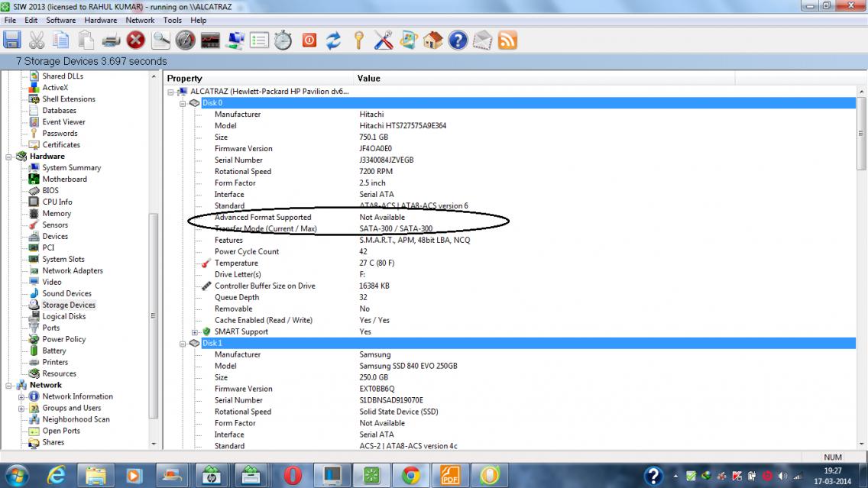
Task: Click the house Home icon in the toolbar
Action: pos(433,40)
